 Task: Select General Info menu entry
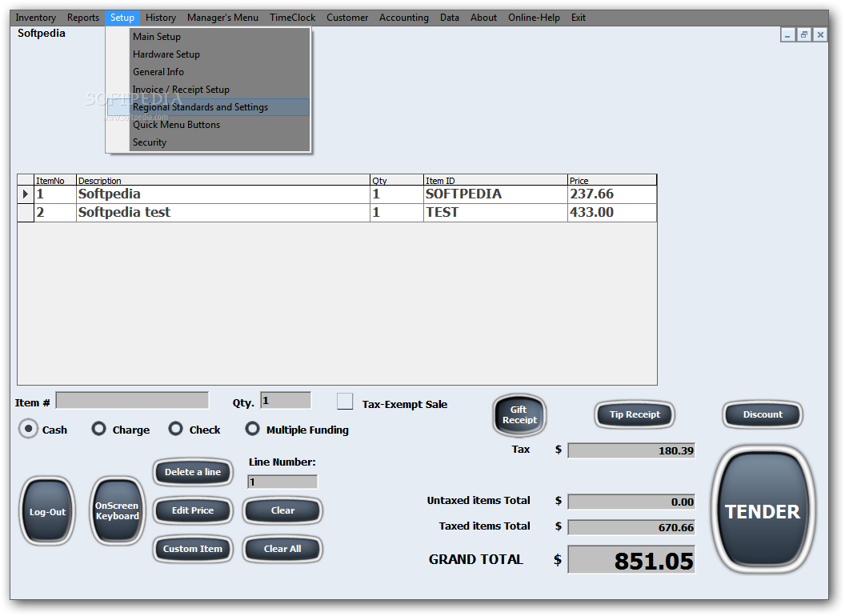[x=208, y=72]
